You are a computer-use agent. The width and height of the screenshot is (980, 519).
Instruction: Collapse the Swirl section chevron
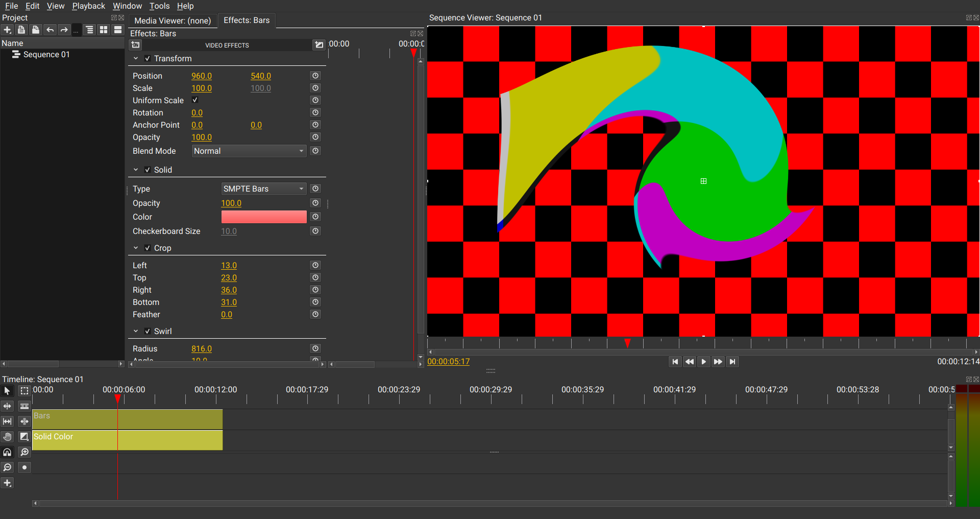tap(136, 331)
